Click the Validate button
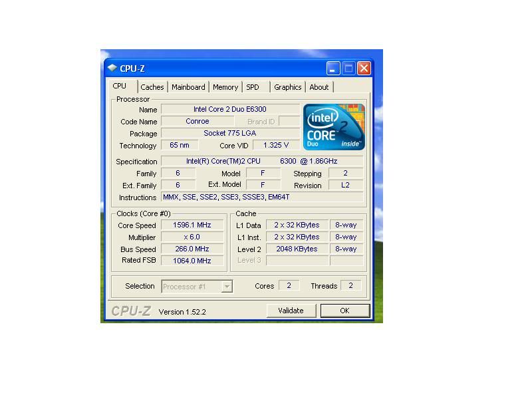Image resolution: width=532 pixels, height=399 pixels. pos(291,311)
